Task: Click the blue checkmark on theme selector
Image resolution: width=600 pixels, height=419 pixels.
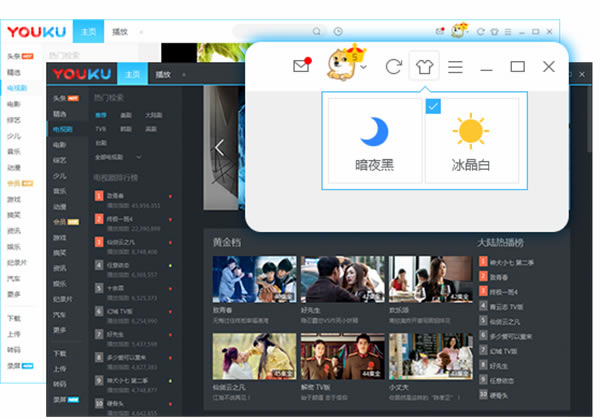Action: click(x=433, y=105)
